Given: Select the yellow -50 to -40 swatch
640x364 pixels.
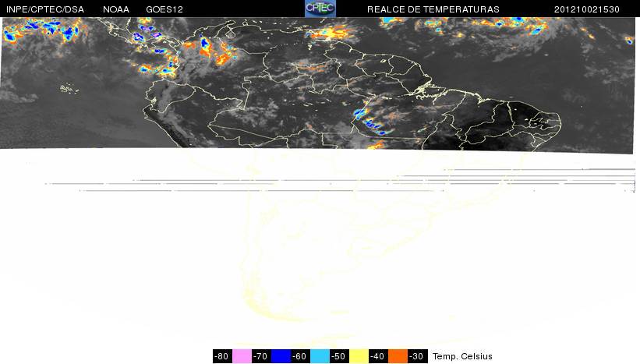Looking at the screenshot, I should [359, 356].
